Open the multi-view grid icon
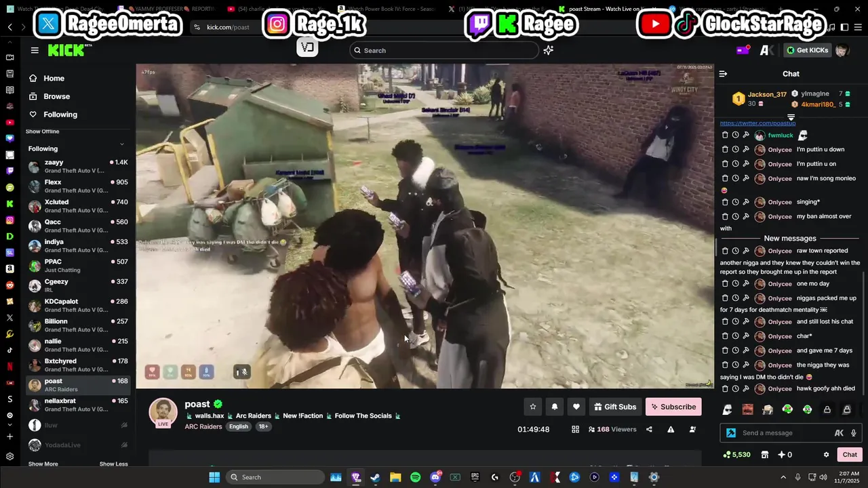Screen dimensions: 868x488 [x=575, y=429]
